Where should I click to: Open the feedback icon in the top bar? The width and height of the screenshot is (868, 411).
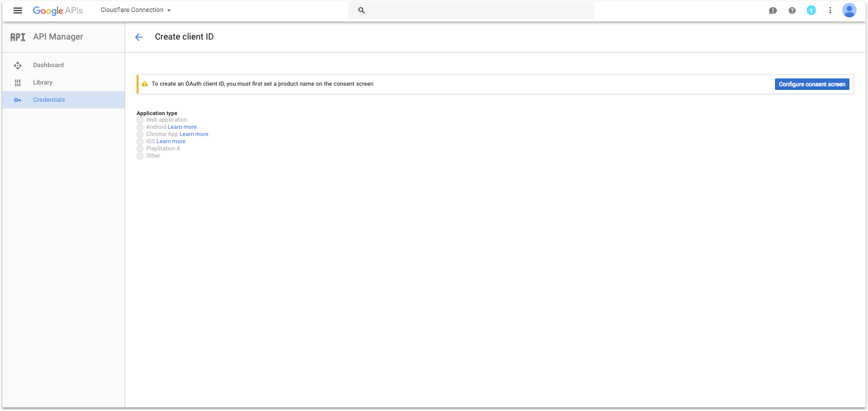773,10
